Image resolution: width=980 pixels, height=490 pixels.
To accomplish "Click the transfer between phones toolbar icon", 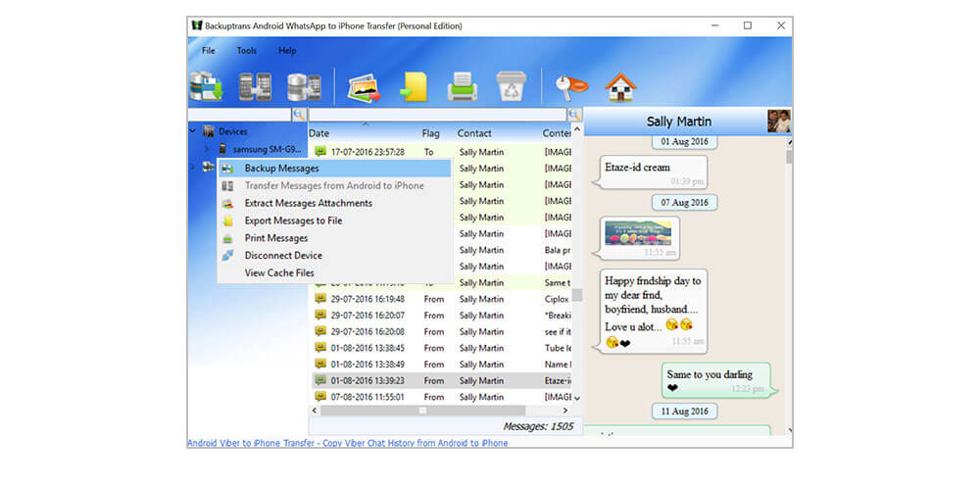I will click(255, 87).
